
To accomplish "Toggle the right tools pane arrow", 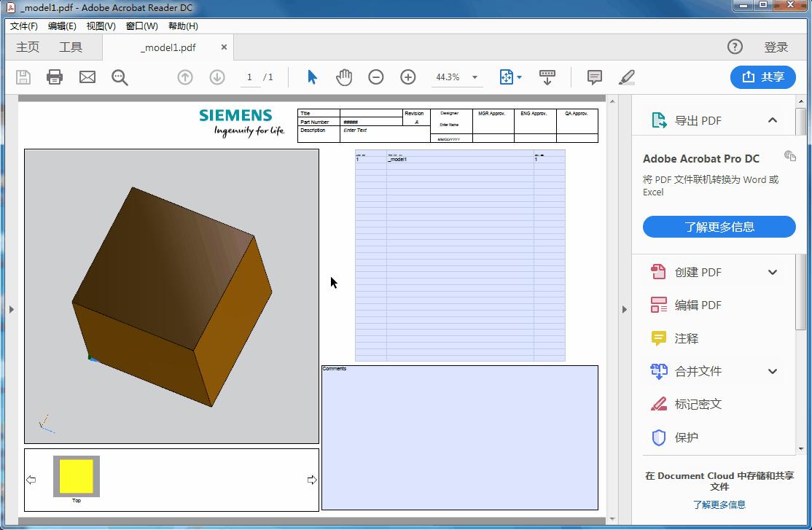I will click(x=625, y=309).
